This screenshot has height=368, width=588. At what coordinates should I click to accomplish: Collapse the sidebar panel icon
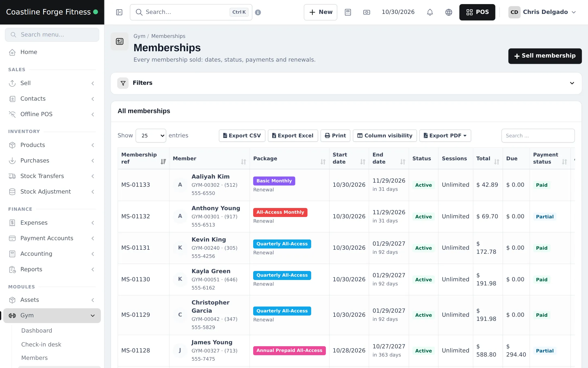pyautogui.click(x=119, y=12)
